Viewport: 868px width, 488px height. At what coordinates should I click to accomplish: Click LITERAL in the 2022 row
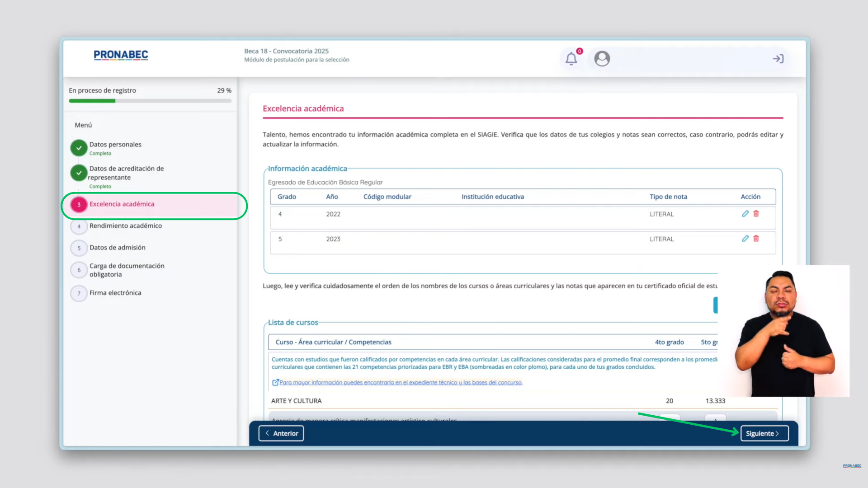pyautogui.click(x=661, y=214)
